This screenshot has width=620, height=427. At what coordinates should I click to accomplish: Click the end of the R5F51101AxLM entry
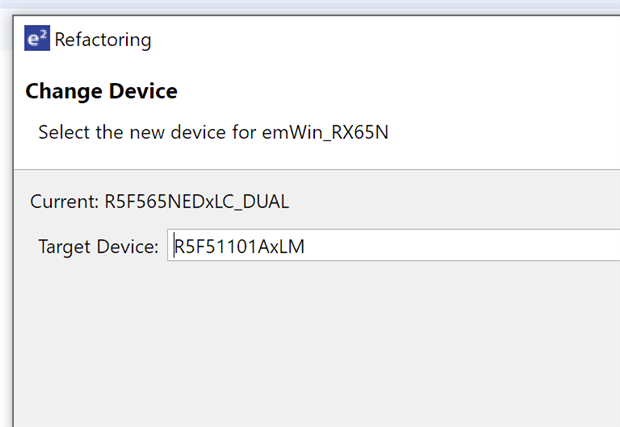coord(306,246)
